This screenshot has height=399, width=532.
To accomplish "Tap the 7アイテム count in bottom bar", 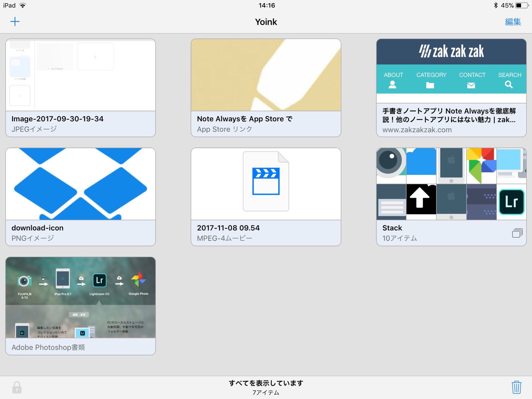I will tap(266, 393).
